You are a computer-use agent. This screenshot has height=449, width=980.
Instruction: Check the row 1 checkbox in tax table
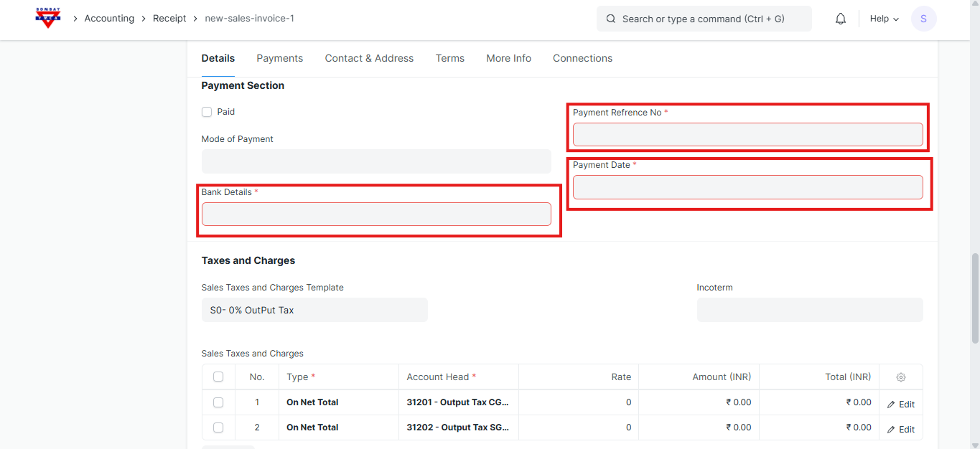coord(218,402)
